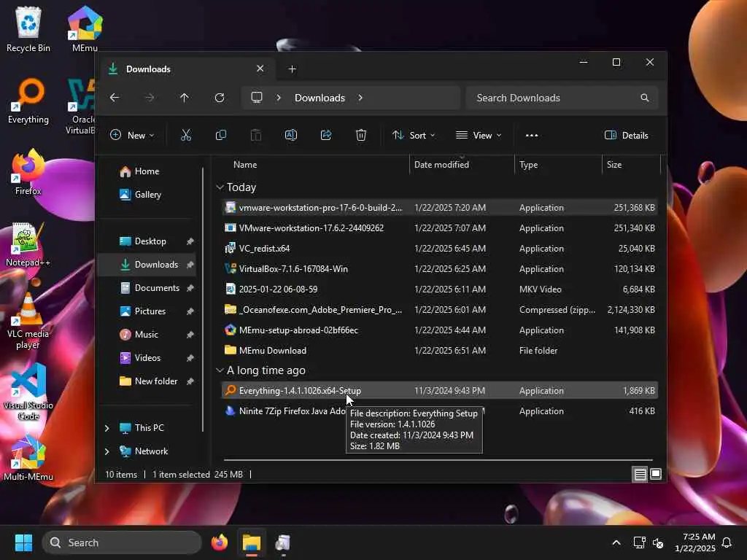Select the Firefox desktop shortcut
The image size is (747, 560).
28,172
